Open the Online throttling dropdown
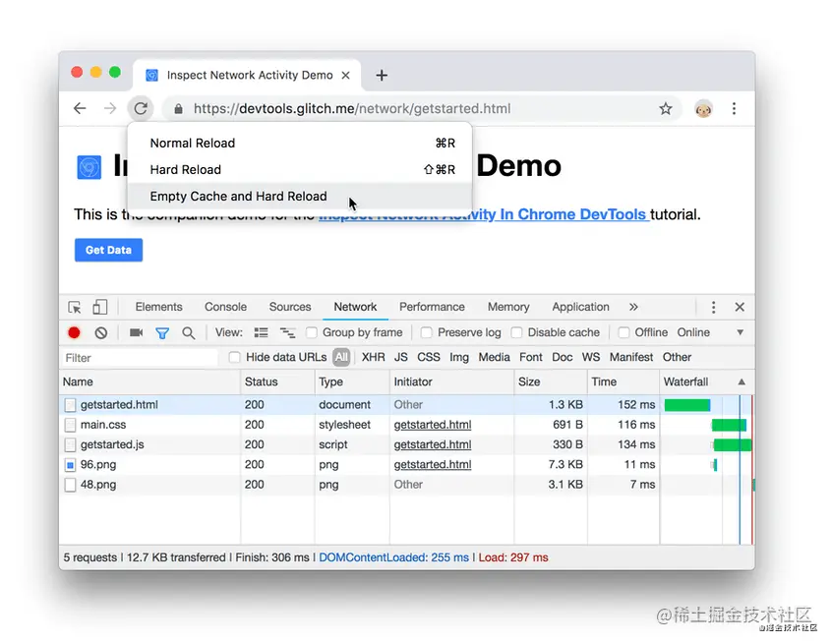 point(710,332)
